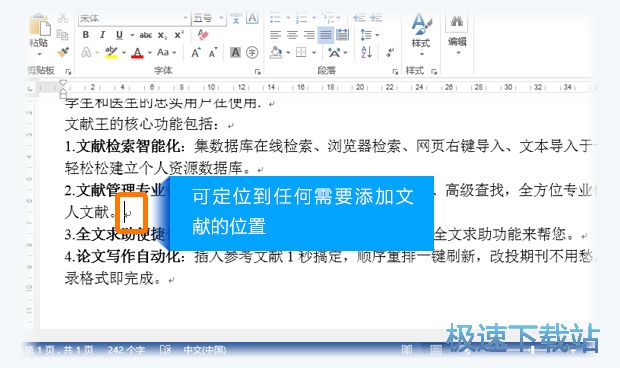Open the 剪贴板 clipboard dialog launcher
Screen dimensions: 620x368
click(x=68, y=72)
